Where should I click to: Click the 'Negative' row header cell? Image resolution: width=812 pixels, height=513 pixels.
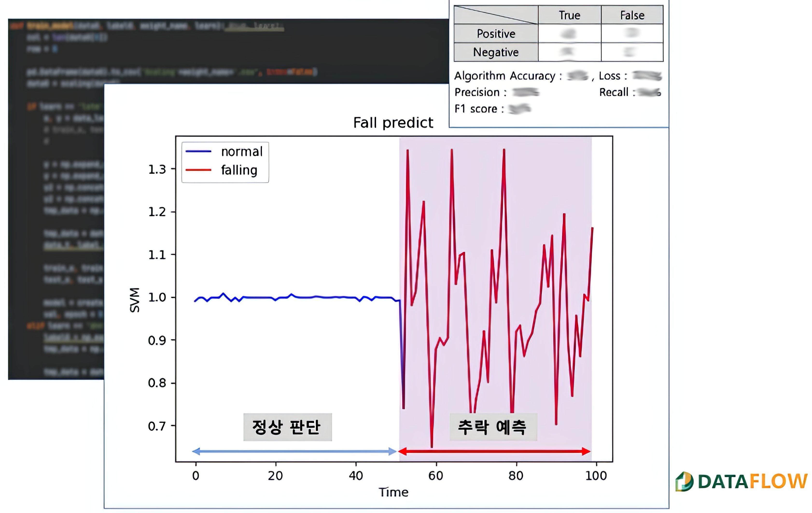click(x=496, y=52)
